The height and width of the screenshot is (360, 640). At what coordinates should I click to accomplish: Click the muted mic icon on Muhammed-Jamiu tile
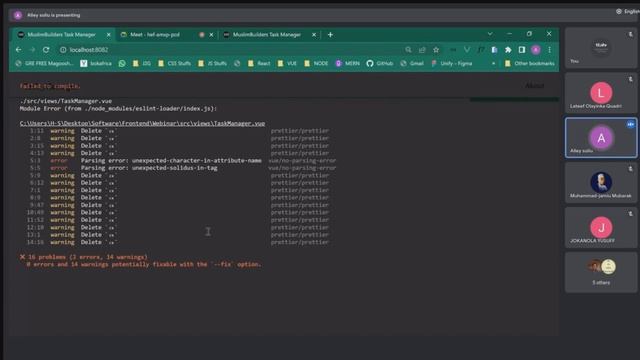(631, 169)
